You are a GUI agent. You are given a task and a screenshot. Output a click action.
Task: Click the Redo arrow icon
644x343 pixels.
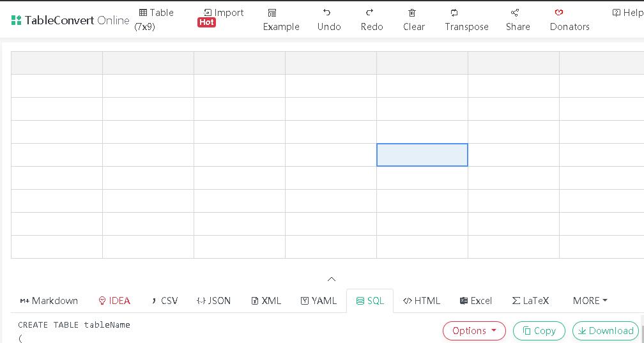coord(369,13)
